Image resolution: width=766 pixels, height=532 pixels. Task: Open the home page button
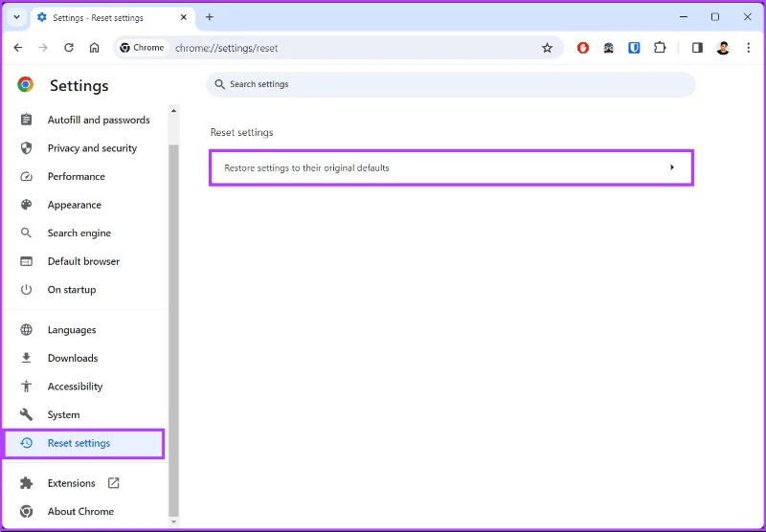[94, 47]
